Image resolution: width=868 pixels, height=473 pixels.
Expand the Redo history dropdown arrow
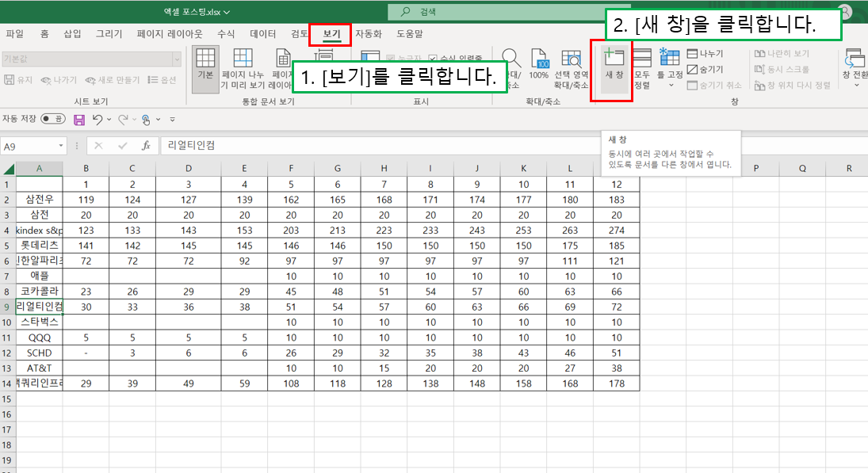point(135,119)
